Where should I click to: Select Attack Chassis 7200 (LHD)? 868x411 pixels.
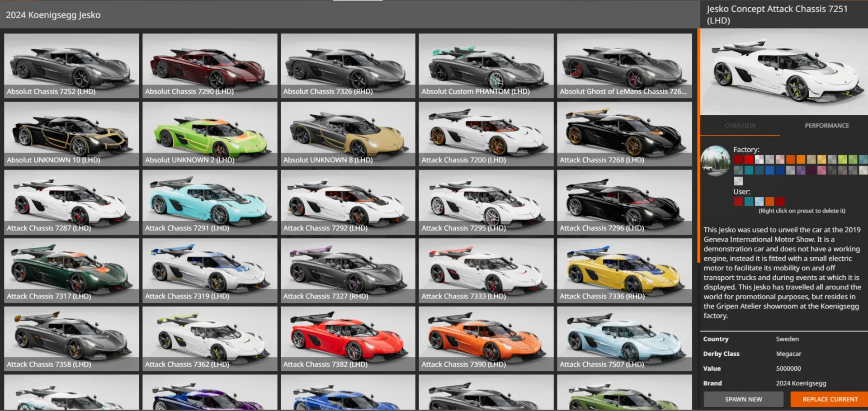click(486, 134)
